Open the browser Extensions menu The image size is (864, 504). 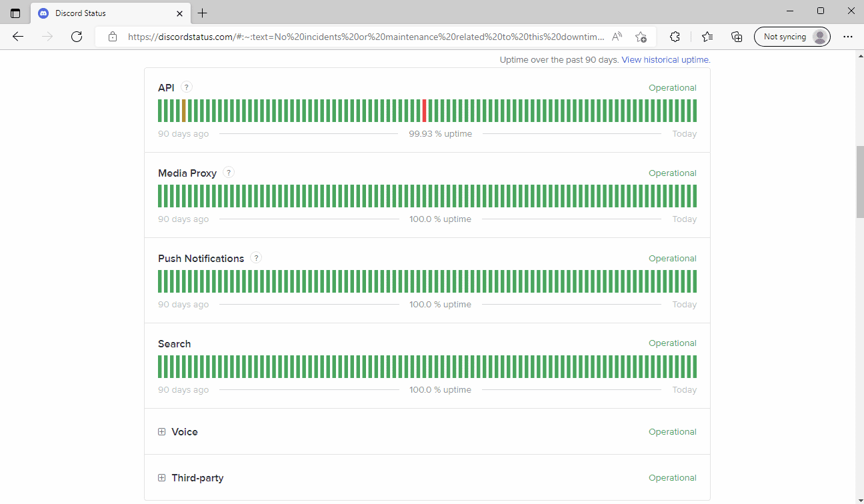675,37
